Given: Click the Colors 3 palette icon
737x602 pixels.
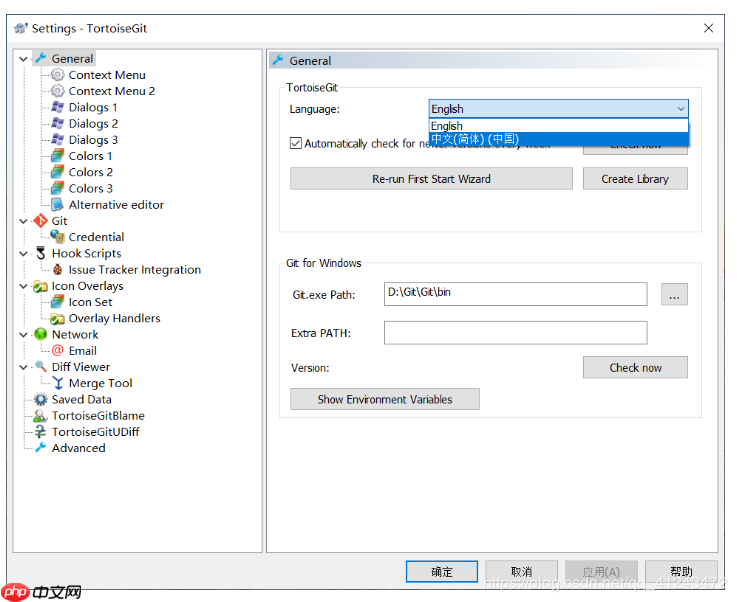Looking at the screenshot, I should pos(57,188).
